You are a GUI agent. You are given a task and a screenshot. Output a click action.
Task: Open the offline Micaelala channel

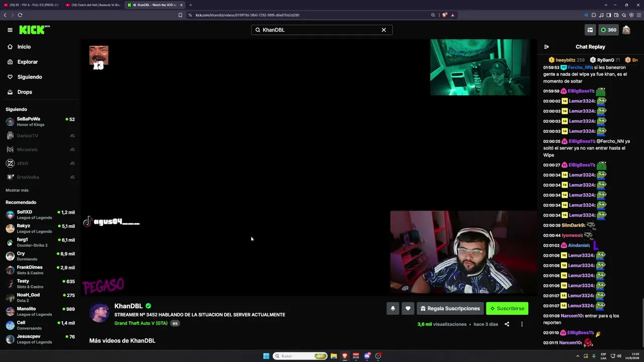tap(40, 149)
